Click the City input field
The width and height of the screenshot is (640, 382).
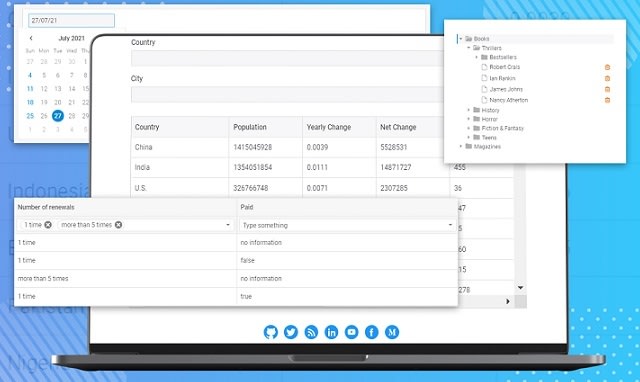coord(287,94)
